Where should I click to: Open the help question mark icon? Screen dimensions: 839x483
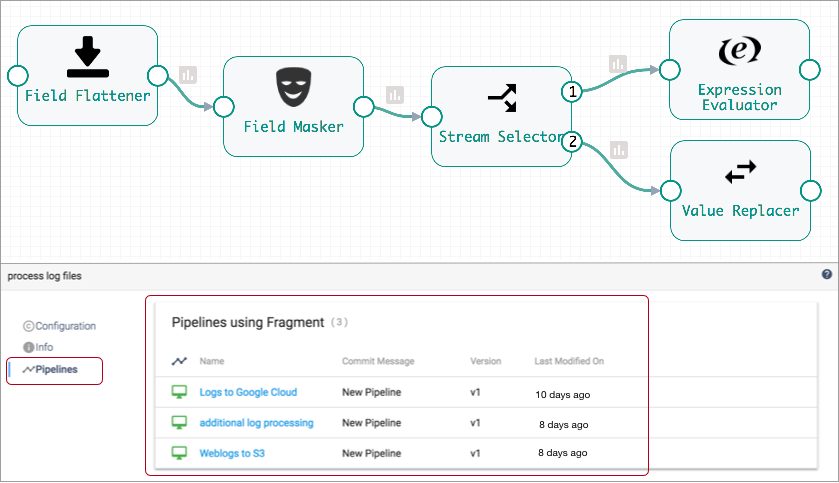click(827, 274)
